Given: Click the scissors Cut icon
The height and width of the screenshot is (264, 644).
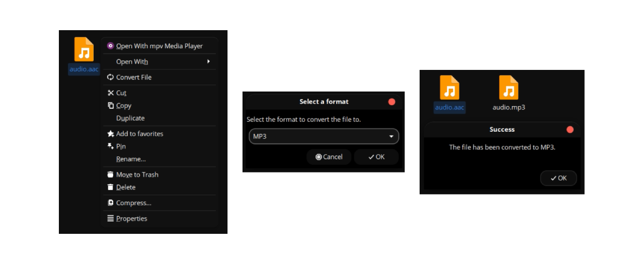Looking at the screenshot, I should coord(111,93).
